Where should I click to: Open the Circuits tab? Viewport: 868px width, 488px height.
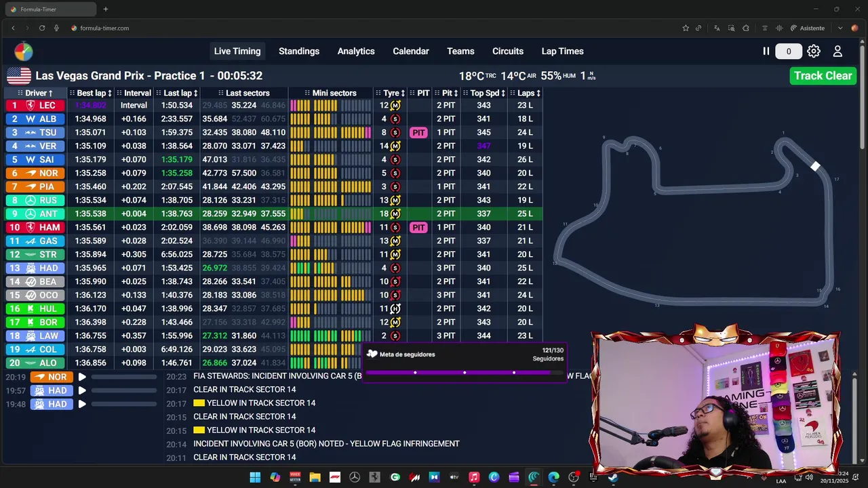click(508, 52)
